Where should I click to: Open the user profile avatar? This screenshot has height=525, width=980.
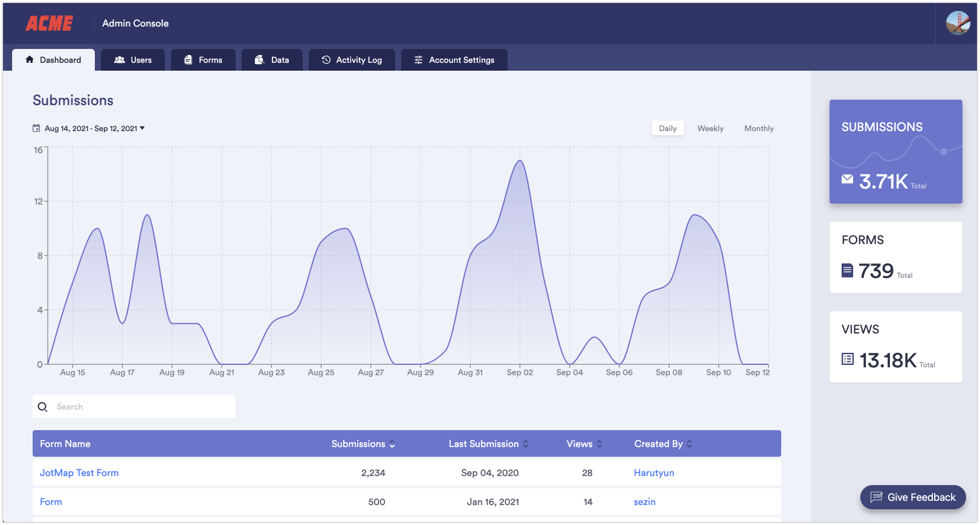[x=958, y=24]
